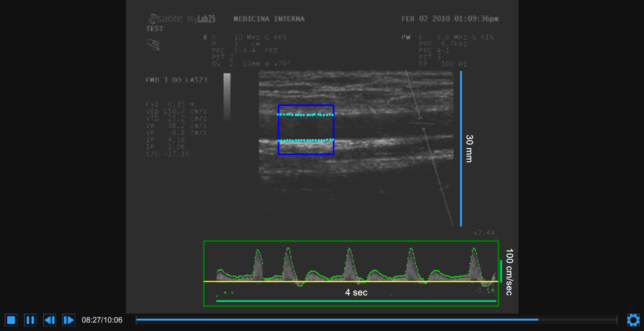Click the lower cyan dotted wall edge
Screen dimensions: 644x331
coord(305,140)
